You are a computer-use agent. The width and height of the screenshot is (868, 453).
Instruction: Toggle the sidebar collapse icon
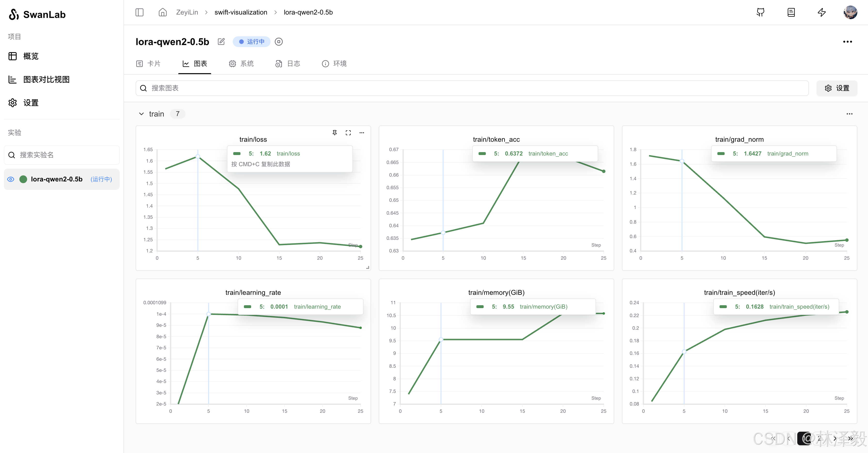click(x=139, y=12)
